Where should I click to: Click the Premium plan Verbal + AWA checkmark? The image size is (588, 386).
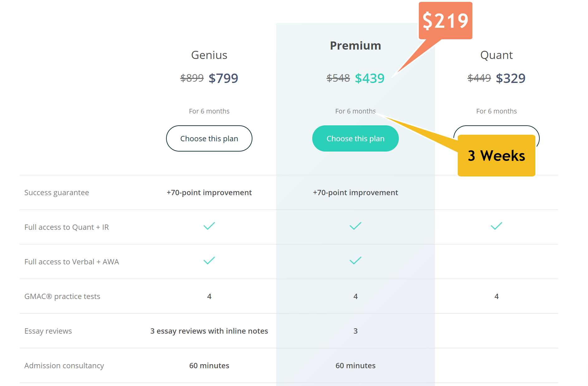pyautogui.click(x=355, y=261)
